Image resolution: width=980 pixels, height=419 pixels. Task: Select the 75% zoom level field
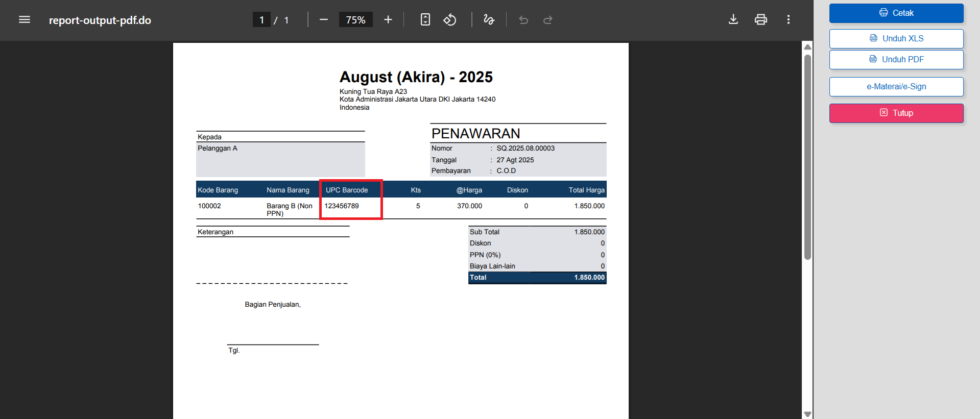point(356,20)
